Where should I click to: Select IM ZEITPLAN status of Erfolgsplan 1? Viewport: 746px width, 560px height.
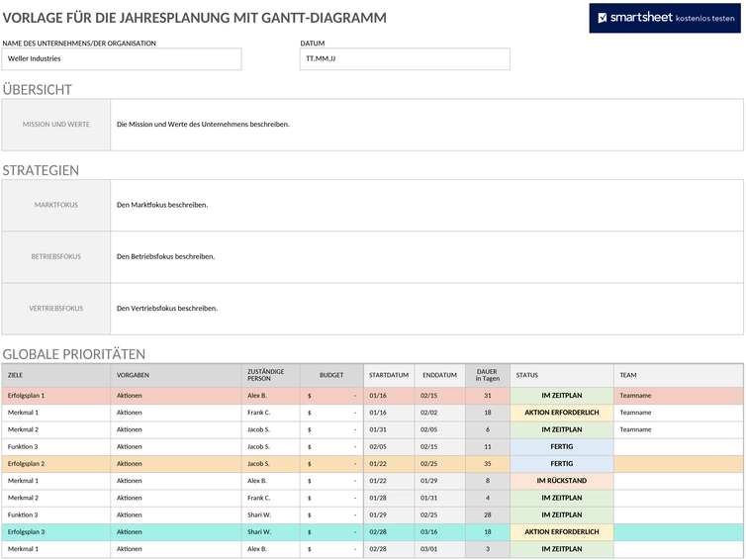[562, 396]
